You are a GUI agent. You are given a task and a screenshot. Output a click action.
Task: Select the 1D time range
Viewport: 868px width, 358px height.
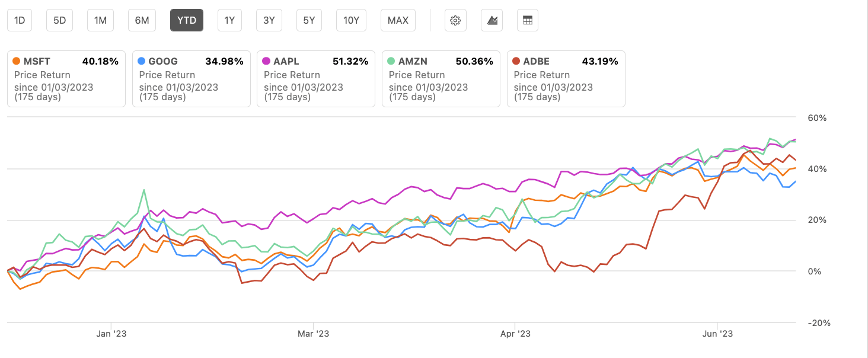pyautogui.click(x=20, y=20)
